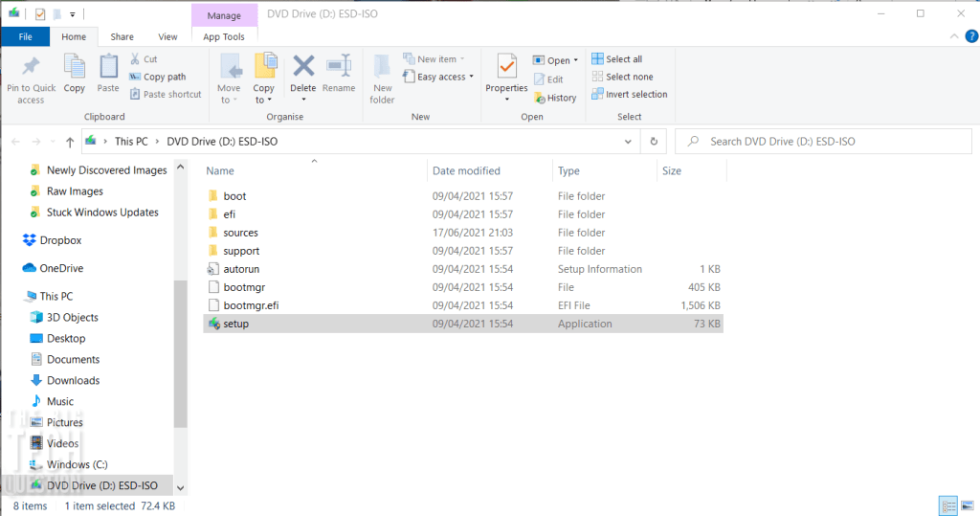This screenshot has width=980, height=516.
Task: Select the autorun setup information file
Action: (241, 270)
